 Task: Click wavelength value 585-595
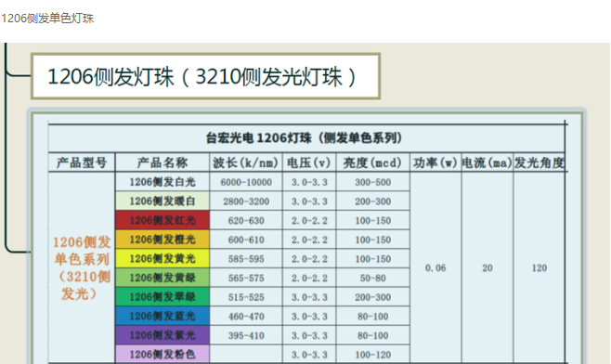pos(246,259)
